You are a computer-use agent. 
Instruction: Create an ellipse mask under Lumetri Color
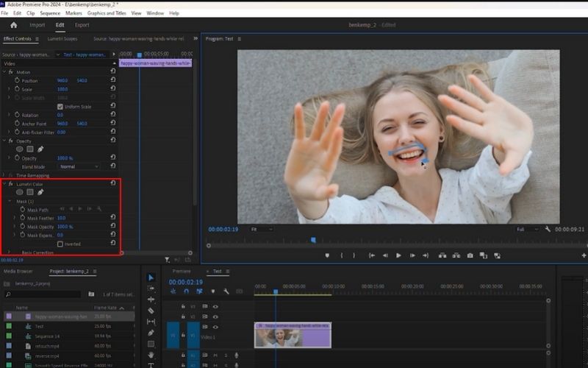coord(20,192)
